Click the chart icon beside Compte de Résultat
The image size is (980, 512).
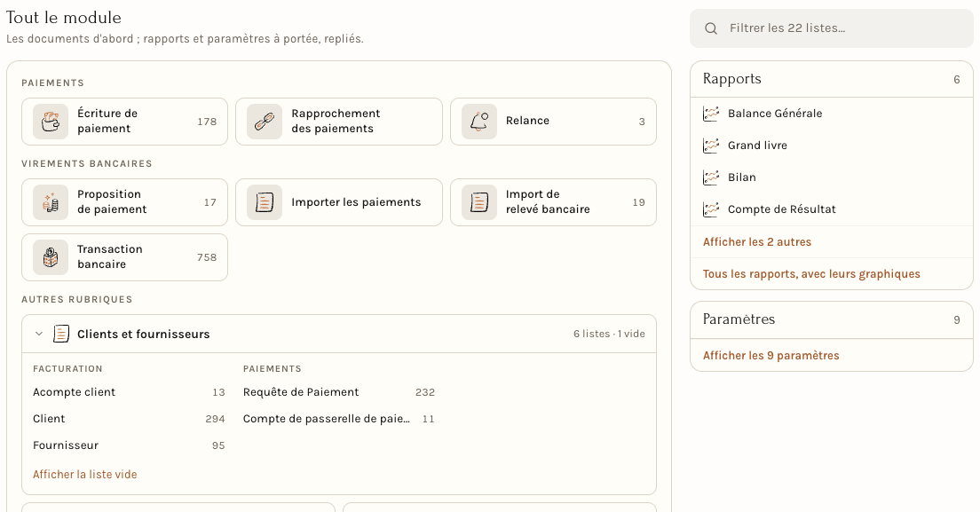click(x=711, y=209)
